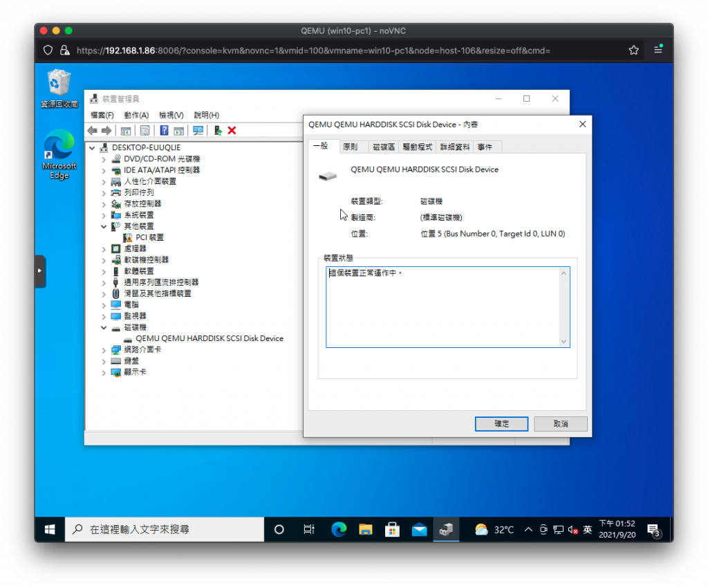Collapse 磁碟機 node
Image resolution: width=708 pixels, height=588 pixels.
pos(104,327)
